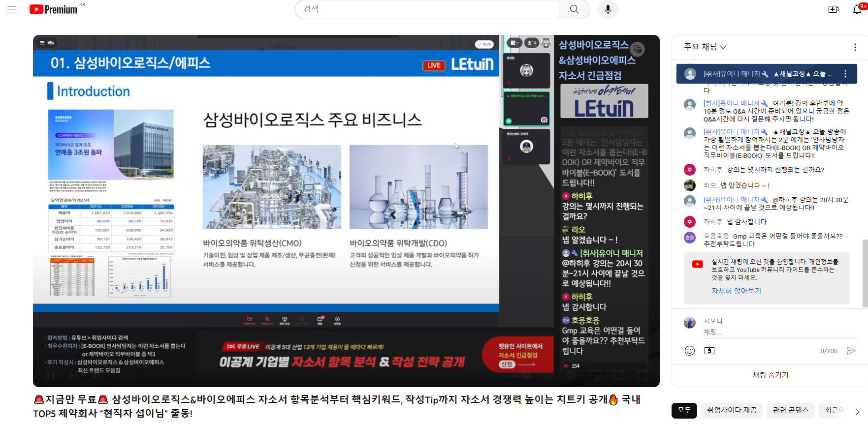
Task: Select the 모두 filter chip
Action: (x=684, y=410)
